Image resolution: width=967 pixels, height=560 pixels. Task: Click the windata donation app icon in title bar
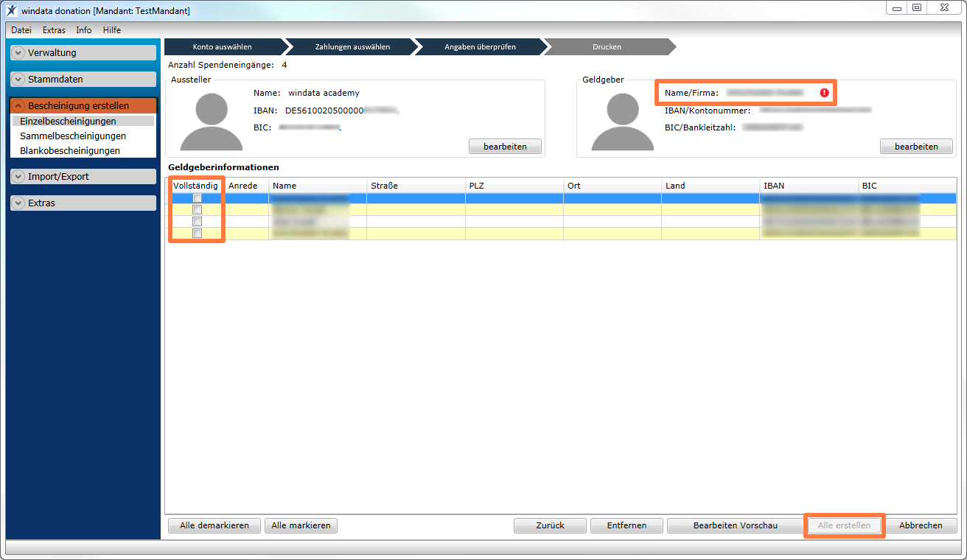coord(12,10)
